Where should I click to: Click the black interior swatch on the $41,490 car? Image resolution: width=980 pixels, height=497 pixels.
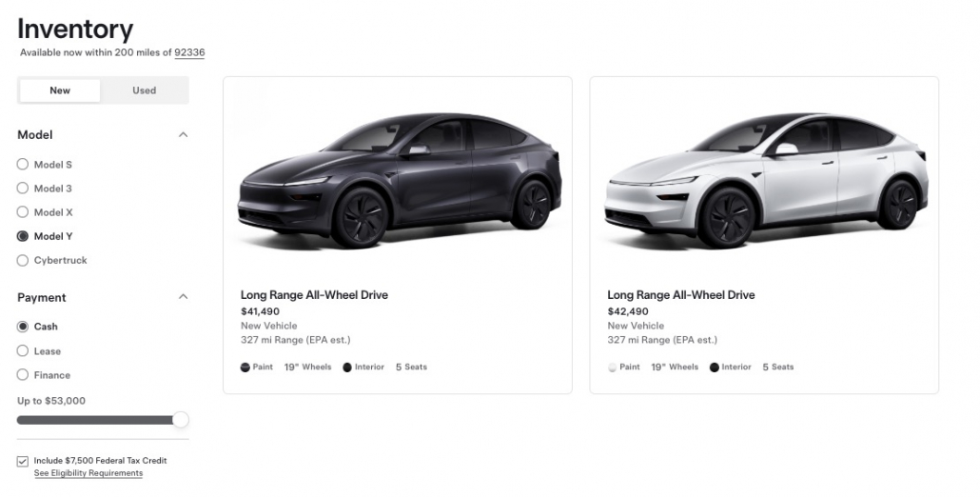click(x=347, y=368)
